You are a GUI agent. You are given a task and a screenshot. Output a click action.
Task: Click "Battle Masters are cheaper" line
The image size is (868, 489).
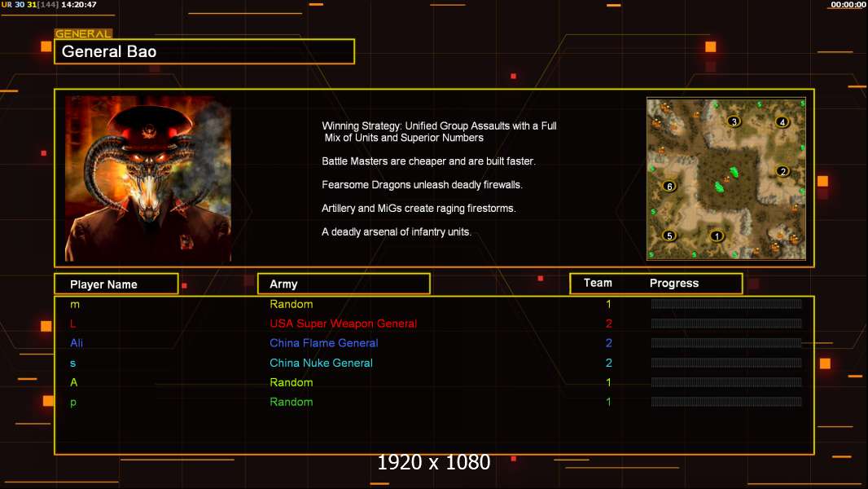[428, 161]
